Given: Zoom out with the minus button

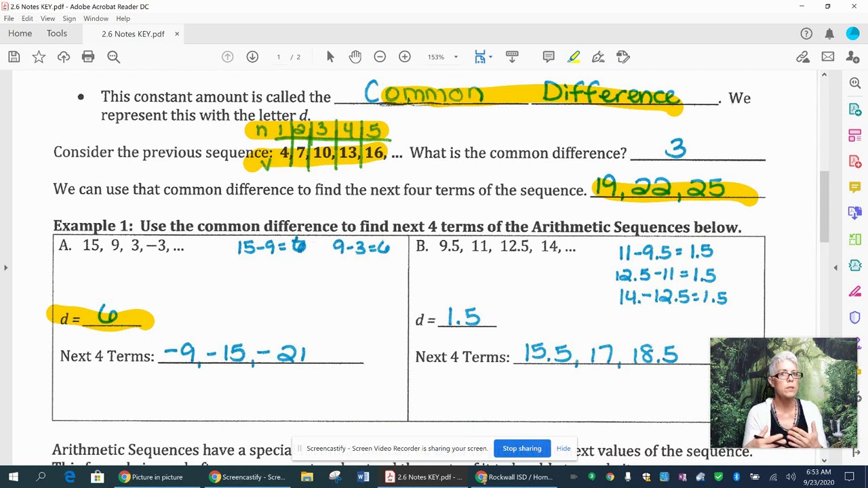Looking at the screenshot, I should pyautogui.click(x=380, y=57).
